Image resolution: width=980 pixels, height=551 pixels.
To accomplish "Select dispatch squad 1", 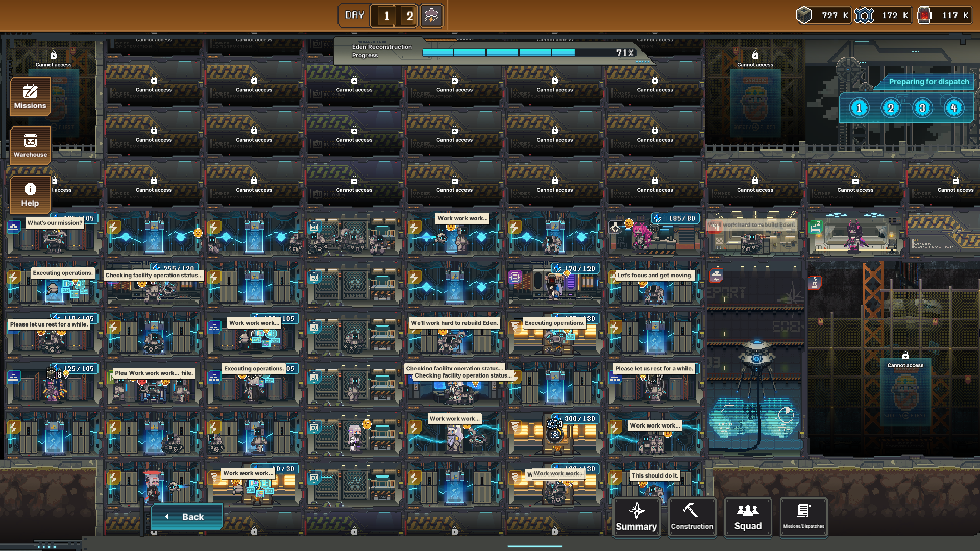I will point(859,108).
